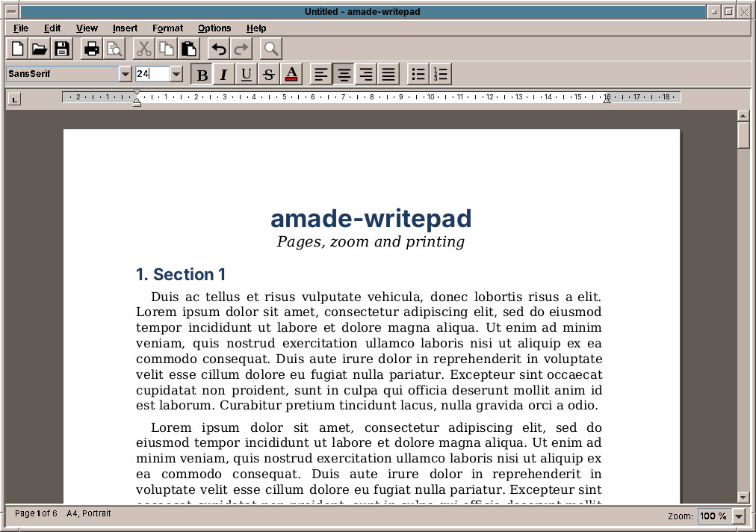This screenshot has height=532, width=756.
Task: Toggle bold formatting
Action: click(x=202, y=74)
